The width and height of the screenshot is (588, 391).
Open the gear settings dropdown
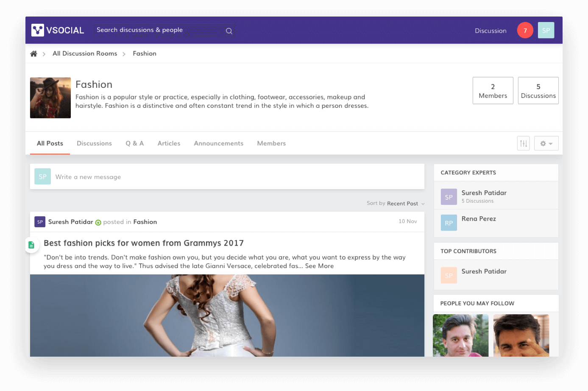546,143
